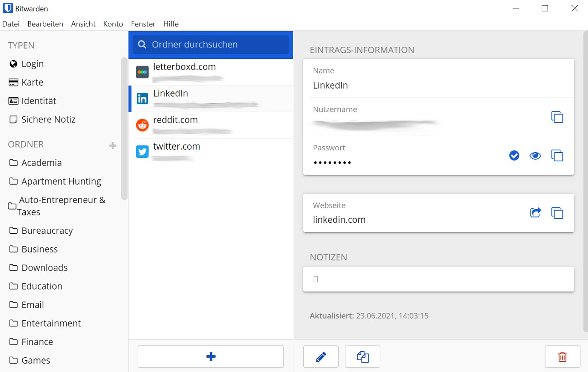588x372 pixels.
Task: Open the Bureaucracy folder
Action: pos(47,230)
